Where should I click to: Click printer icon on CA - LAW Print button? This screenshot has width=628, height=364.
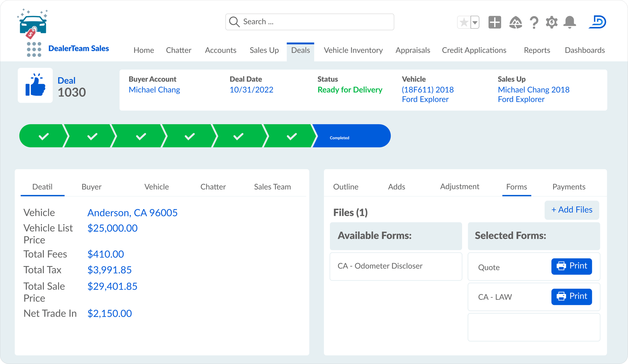pos(561,296)
